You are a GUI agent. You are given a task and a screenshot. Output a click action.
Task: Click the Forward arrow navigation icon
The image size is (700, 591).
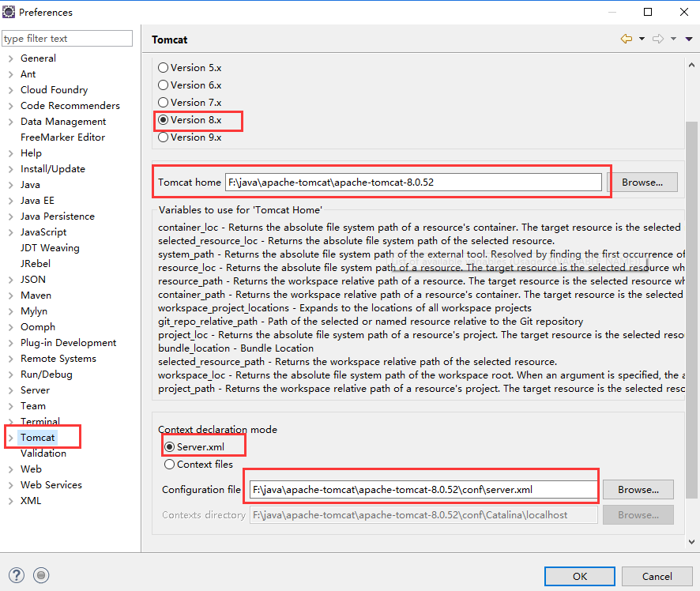(658, 39)
